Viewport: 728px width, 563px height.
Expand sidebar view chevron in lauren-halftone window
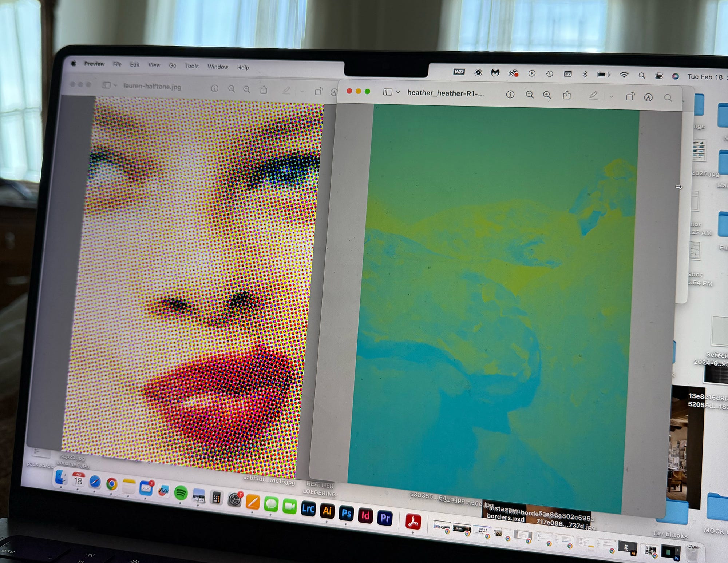pyautogui.click(x=116, y=85)
